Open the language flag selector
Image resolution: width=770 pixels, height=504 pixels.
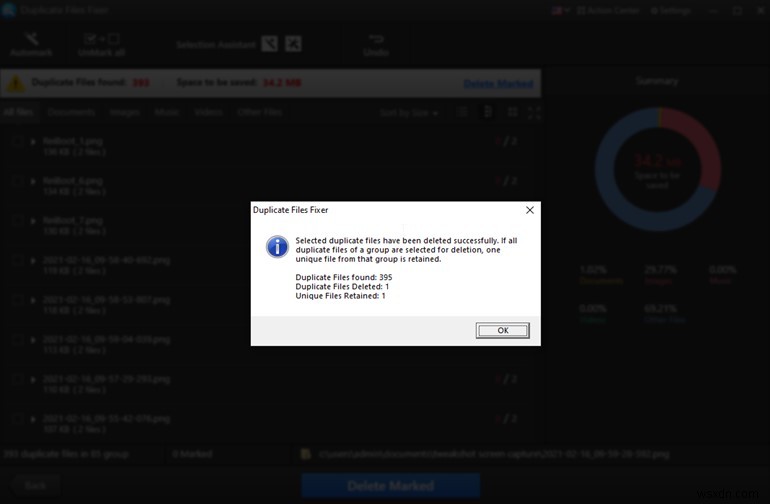tap(560, 10)
